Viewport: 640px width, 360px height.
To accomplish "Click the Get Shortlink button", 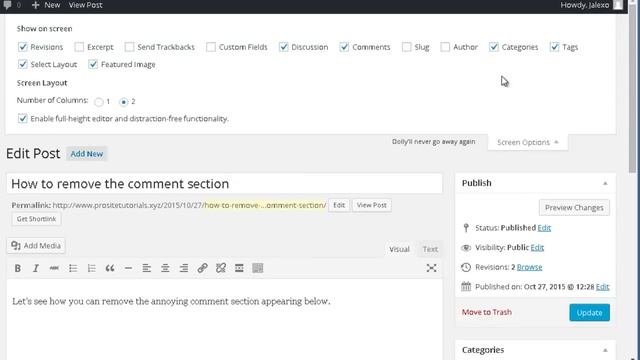I will (x=36, y=219).
